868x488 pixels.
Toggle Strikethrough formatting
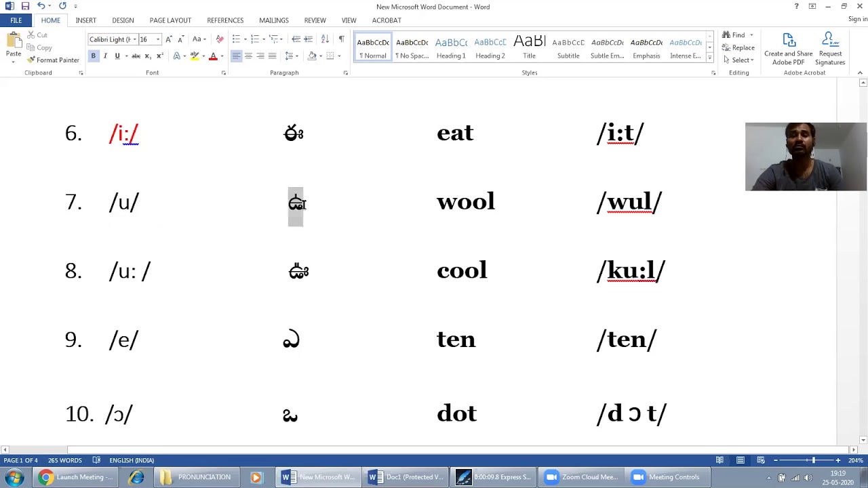136,56
